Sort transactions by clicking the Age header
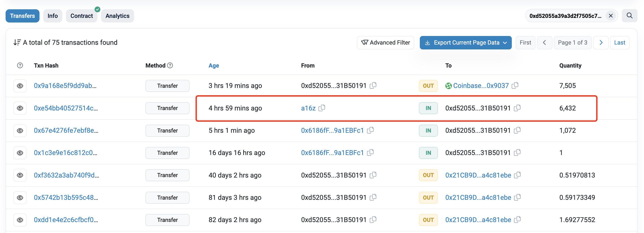This screenshot has width=644, height=233. pos(214,65)
